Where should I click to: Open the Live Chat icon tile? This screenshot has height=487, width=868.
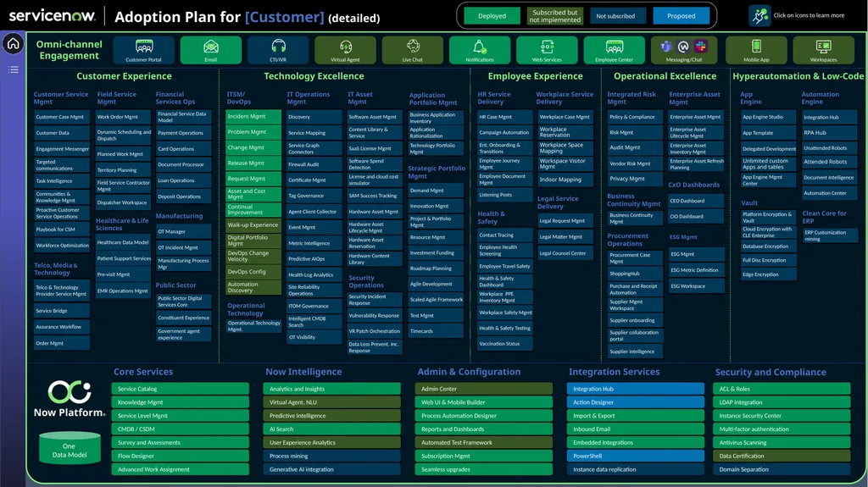(413, 50)
